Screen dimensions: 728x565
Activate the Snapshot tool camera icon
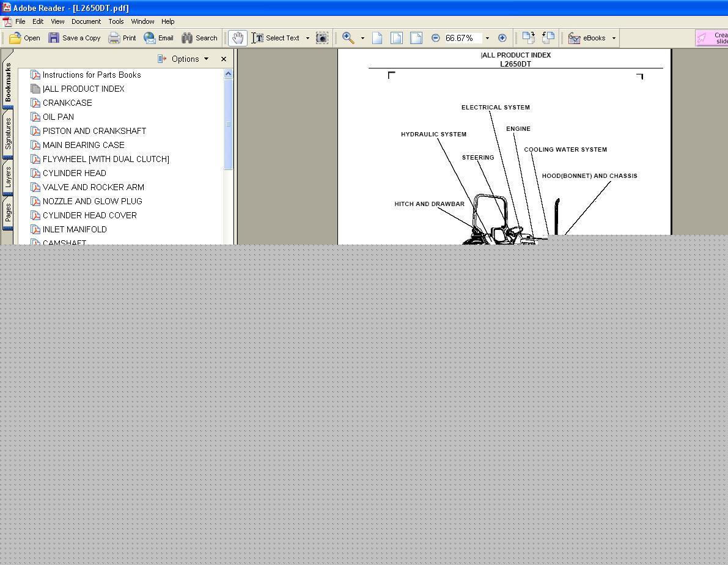coord(322,38)
